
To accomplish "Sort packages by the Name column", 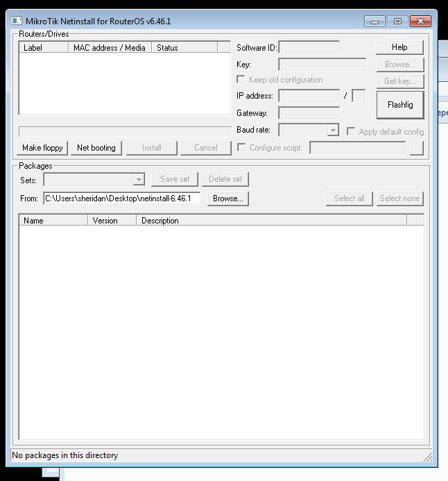I will (53, 221).
